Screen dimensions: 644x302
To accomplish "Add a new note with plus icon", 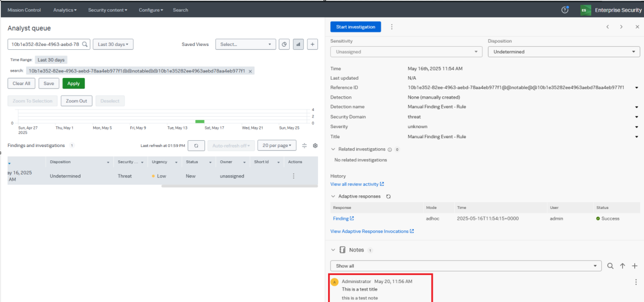I will [x=635, y=266].
